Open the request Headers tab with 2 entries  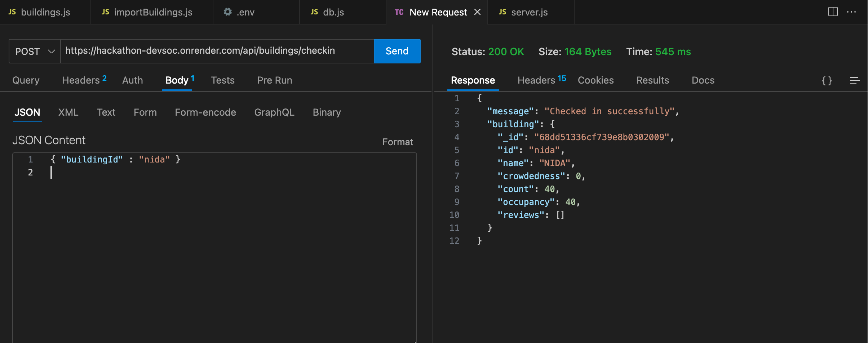(x=84, y=80)
